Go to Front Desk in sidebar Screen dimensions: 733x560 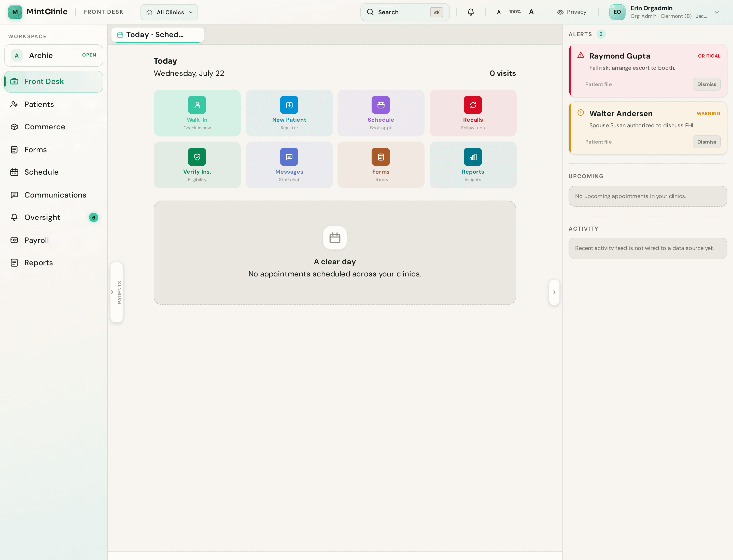click(x=54, y=82)
